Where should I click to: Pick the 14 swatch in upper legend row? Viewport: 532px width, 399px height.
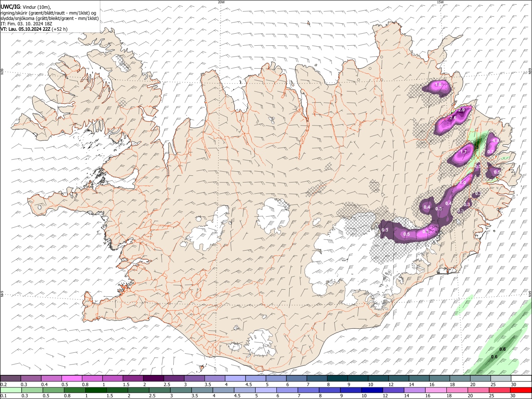coord(419,378)
